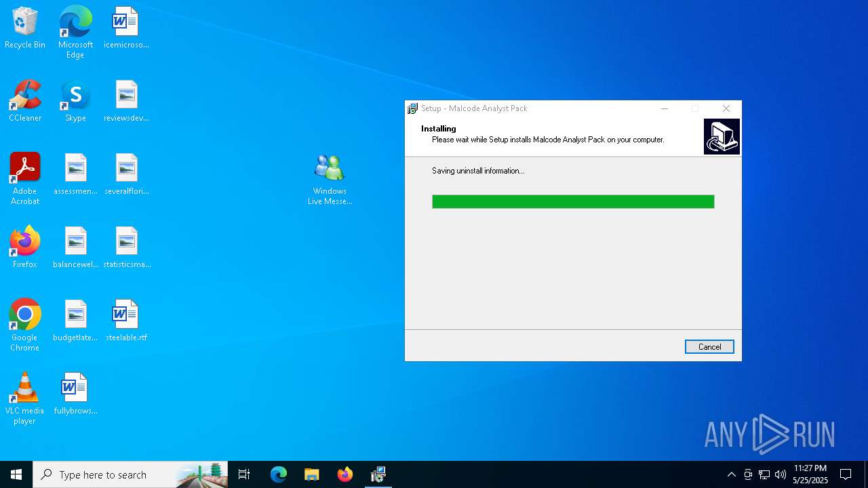
Task: Open Firefox desktop shortcut
Action: [x=25, y=248]
